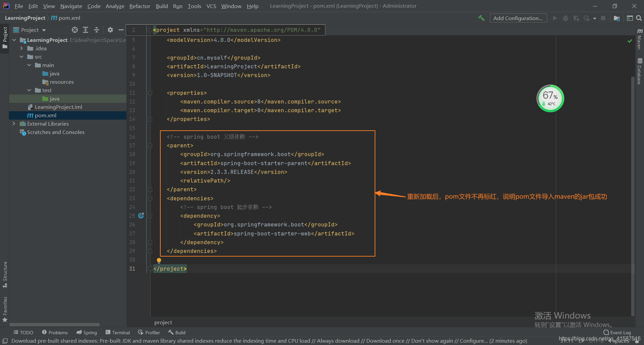Open the Refactor menu

140,6
